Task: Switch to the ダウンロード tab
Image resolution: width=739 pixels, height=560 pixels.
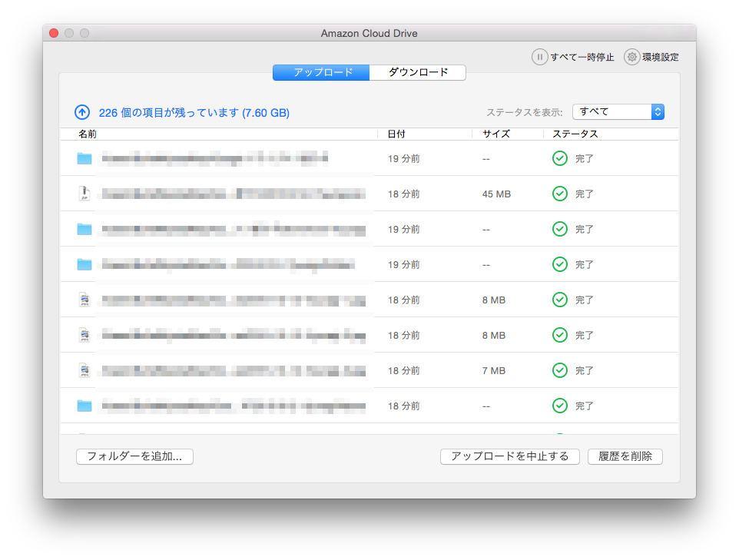Action: pyautogui.click(x=418, y=72)
